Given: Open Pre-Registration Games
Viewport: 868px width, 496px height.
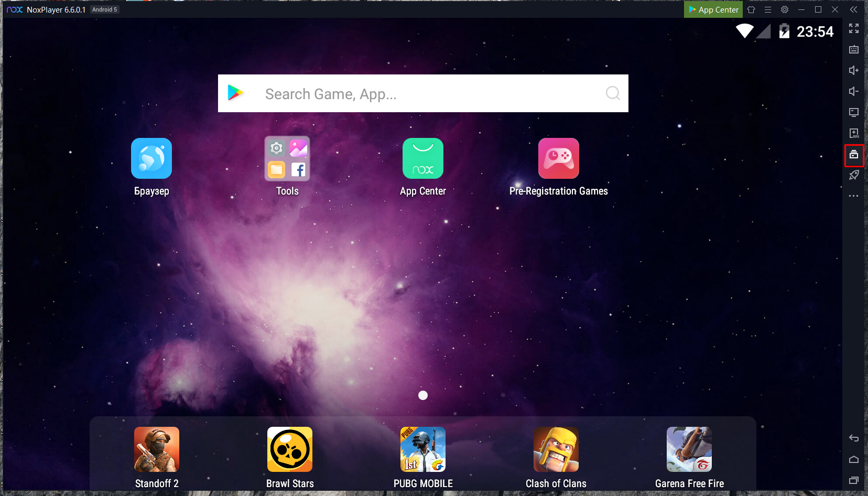Looking at the screenshot, I should point(559,158).
